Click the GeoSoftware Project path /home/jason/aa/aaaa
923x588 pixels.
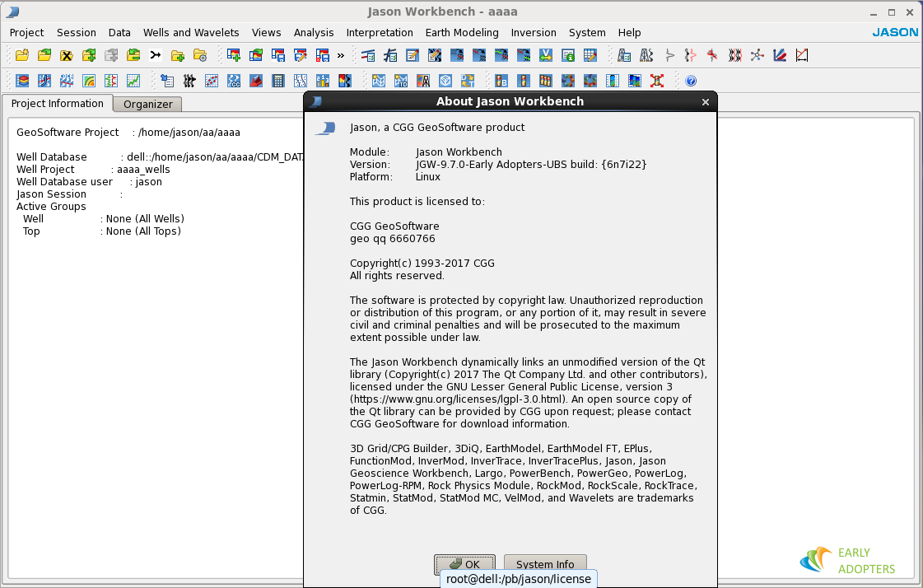click(189, 133)
